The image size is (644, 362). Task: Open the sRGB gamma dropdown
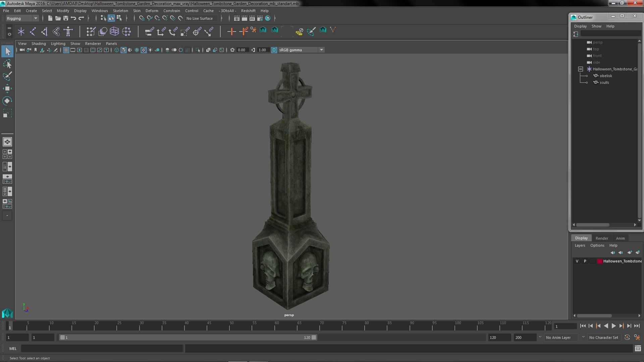coord(301,50)
